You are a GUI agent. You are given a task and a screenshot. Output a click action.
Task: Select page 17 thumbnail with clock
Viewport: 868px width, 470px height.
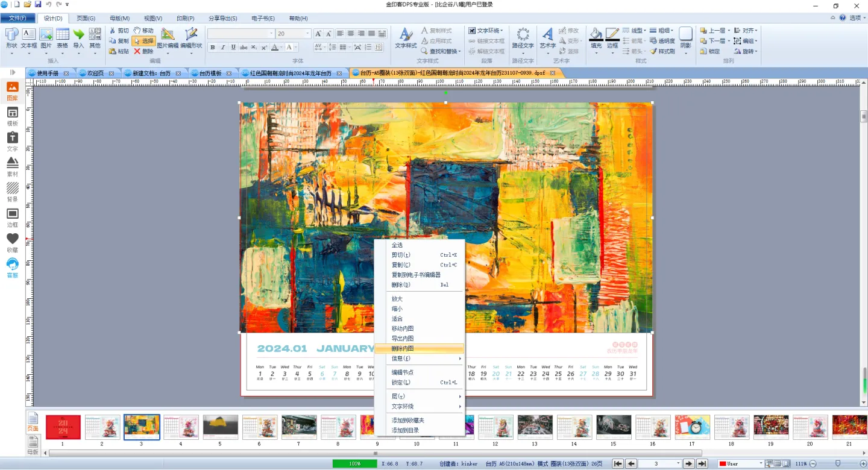(x=692, y=427)
